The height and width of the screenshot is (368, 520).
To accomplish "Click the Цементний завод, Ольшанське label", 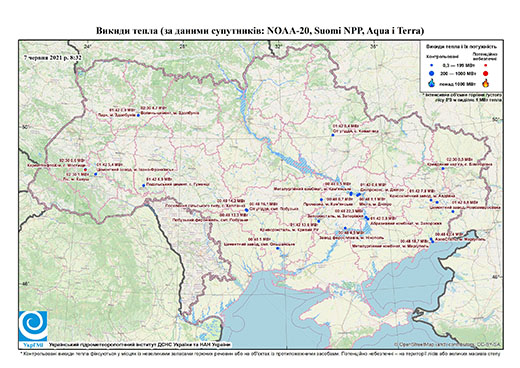I will [x=259, y=244].
